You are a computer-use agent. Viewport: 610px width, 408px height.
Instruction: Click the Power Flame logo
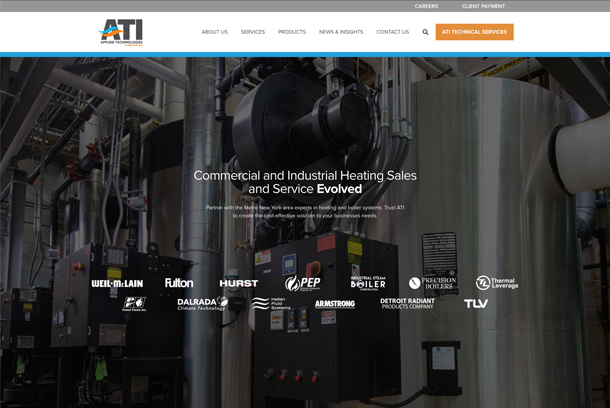pos(135,304)
